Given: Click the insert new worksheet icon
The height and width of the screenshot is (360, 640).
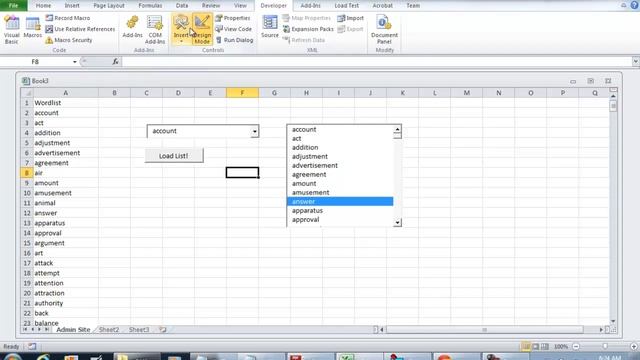Looking at the screenshot, I should (163, 329).
